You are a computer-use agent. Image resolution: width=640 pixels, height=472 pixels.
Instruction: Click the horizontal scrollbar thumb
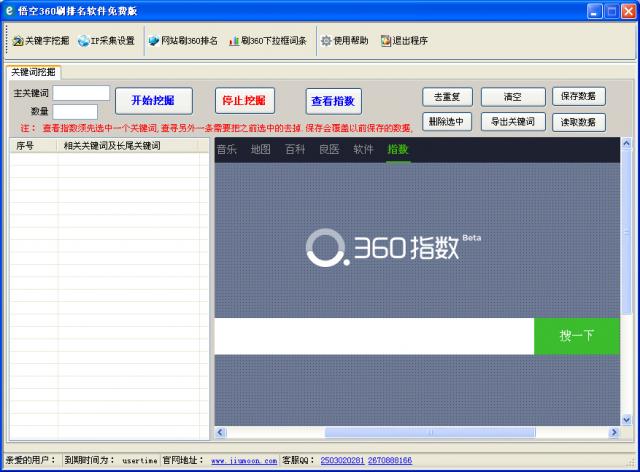pyautogui.click(x=430, y=432)
